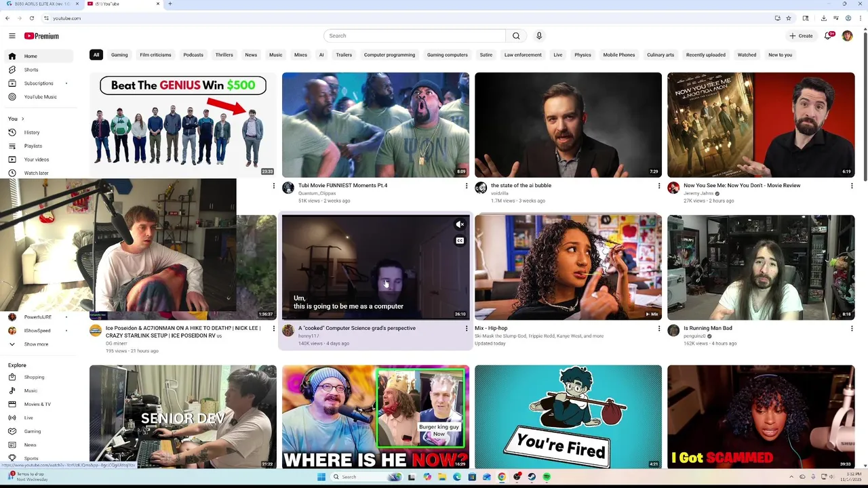Open options for the Computer Science grad video
Image resolution: width=868 pixels, height=488 pixels.
(x=466, y=329)
